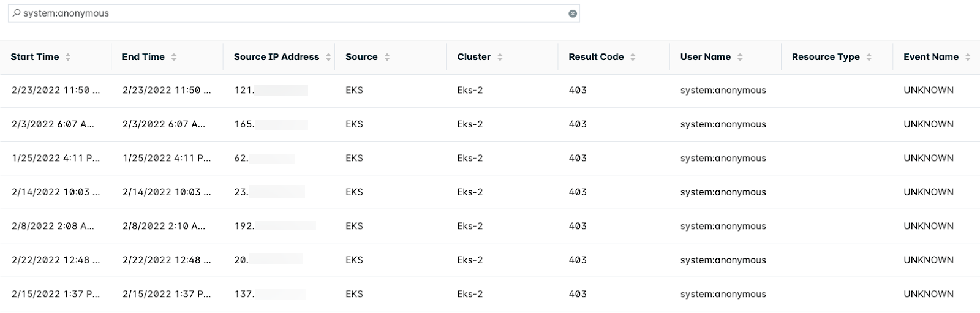The image size is (980, 313).
Task: Clear the search field with the X icon
Action: (x=573, y=13)
